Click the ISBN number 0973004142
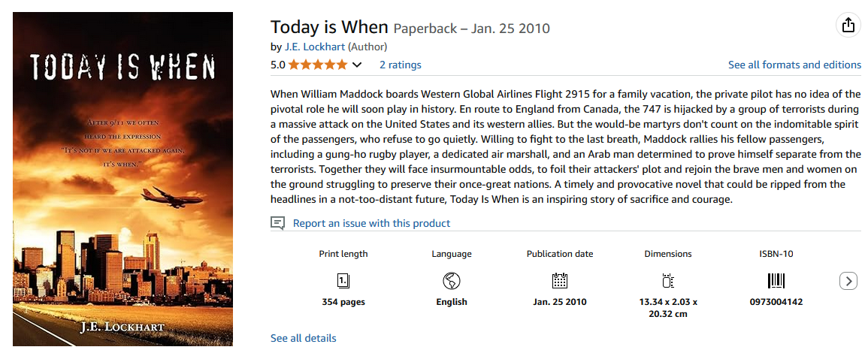868x359 pixels. [x=776, y=302]
